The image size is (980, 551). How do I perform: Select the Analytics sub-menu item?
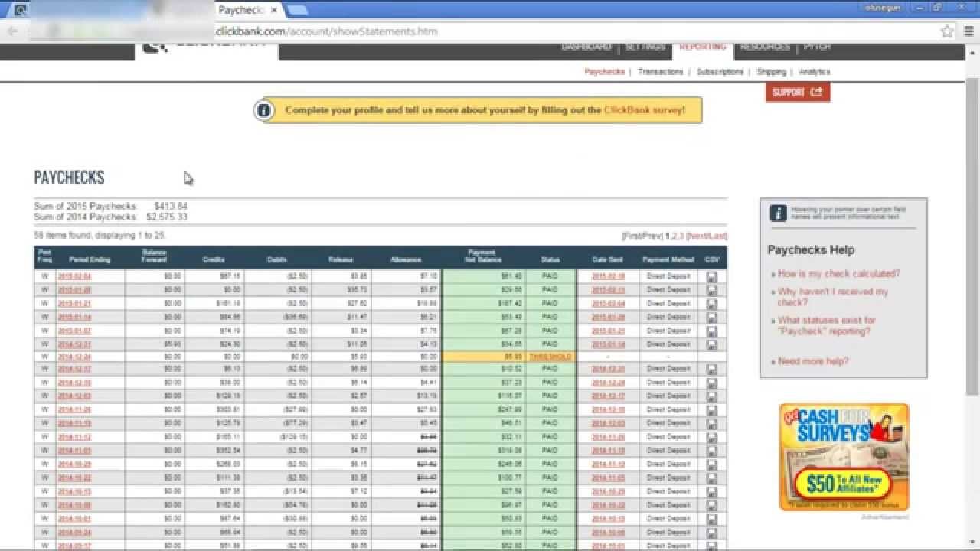(x=815, y=72)
